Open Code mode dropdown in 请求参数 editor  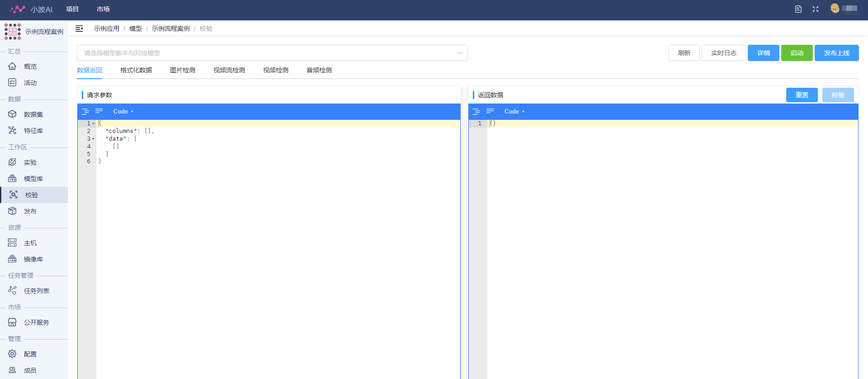(x=123, y=111)
